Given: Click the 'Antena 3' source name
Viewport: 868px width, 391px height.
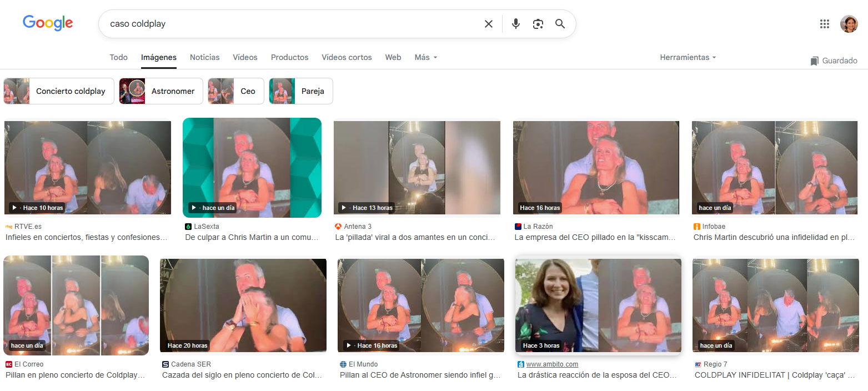Looking at the screenshot, I should point(358,227).
